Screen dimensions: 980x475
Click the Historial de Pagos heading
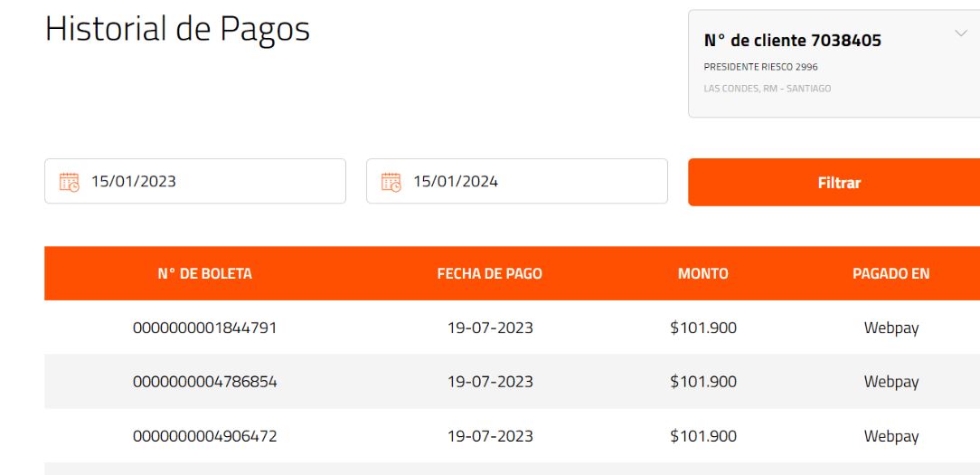point(177,30)
